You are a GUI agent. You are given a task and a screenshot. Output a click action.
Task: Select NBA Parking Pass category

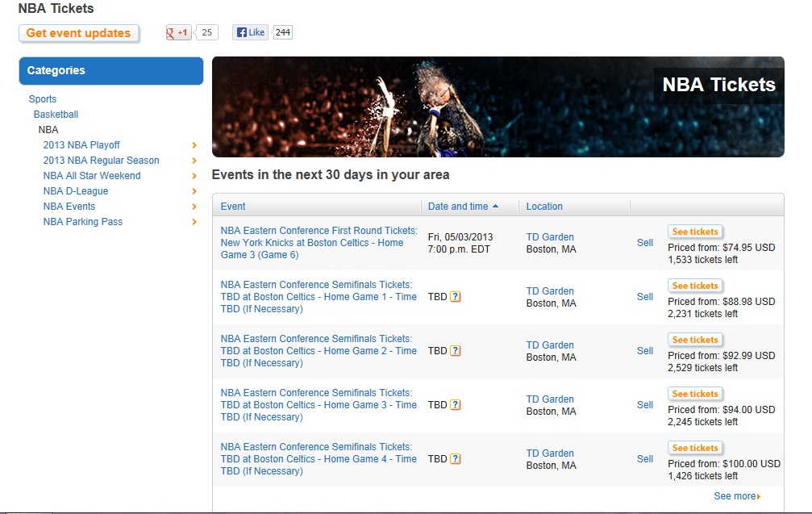click(x=83, y=222)
